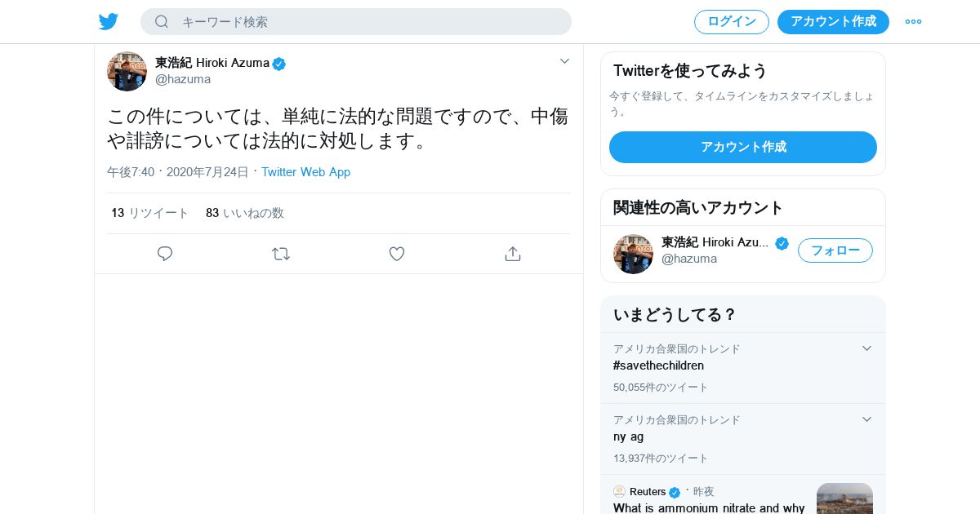
Task: Reply to the tweet via speech bubble icon
Action: [165, 254]
